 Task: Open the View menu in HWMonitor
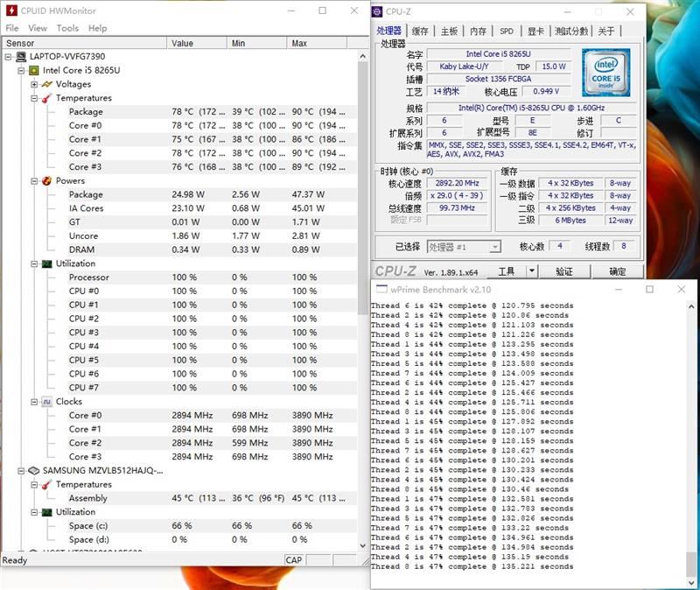pos(38,28)
